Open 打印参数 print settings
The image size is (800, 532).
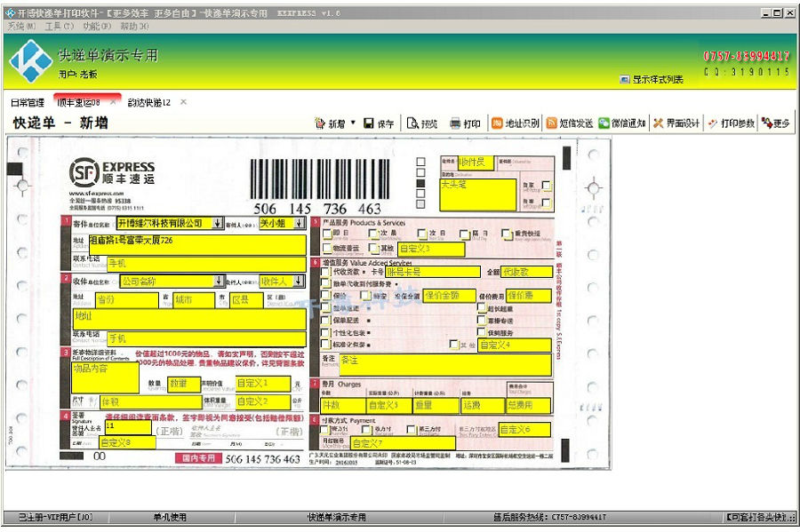pyautogui.click(x=732, y=123)
